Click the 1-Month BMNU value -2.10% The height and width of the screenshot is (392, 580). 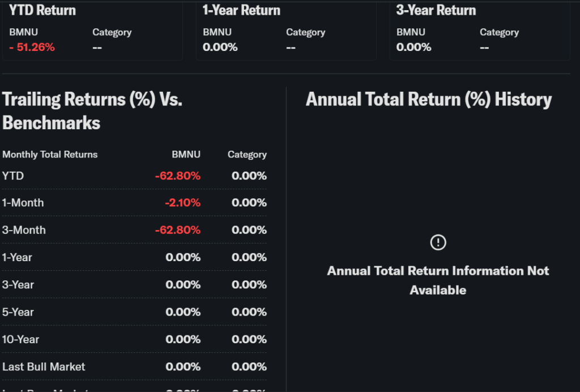(x=183, y=203)
